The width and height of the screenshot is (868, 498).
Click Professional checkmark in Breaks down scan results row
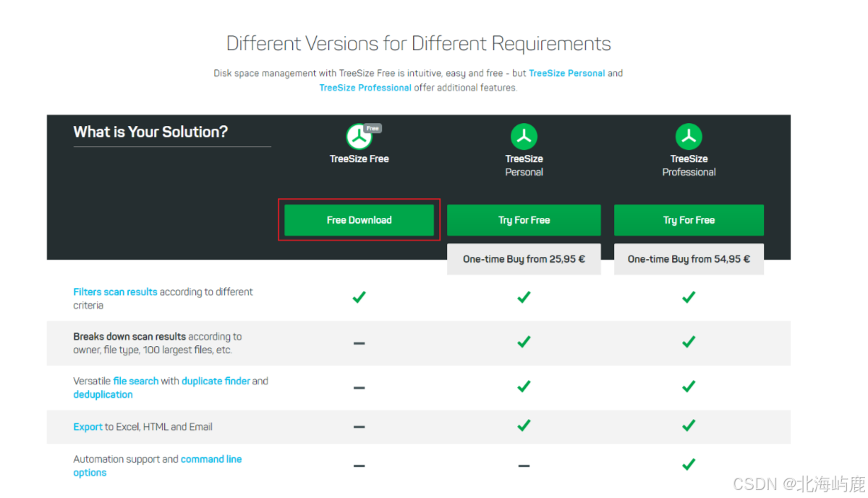(689, 342)
